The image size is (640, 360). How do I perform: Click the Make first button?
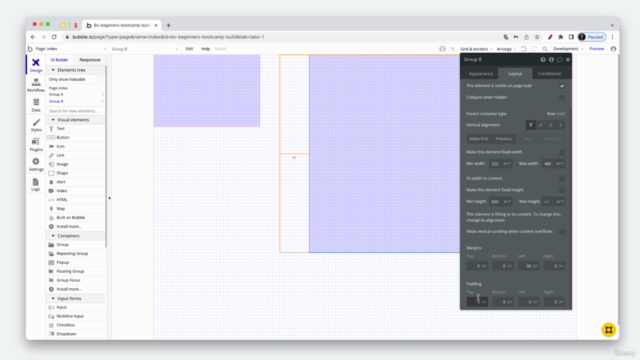479,139
